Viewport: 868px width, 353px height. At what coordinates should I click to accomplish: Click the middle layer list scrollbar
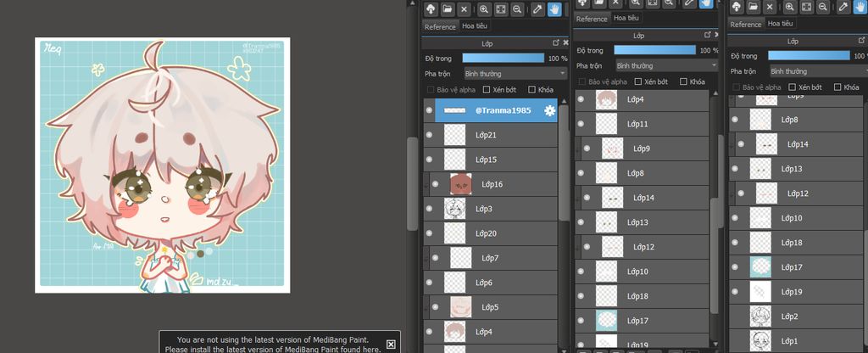coord(715,255)
